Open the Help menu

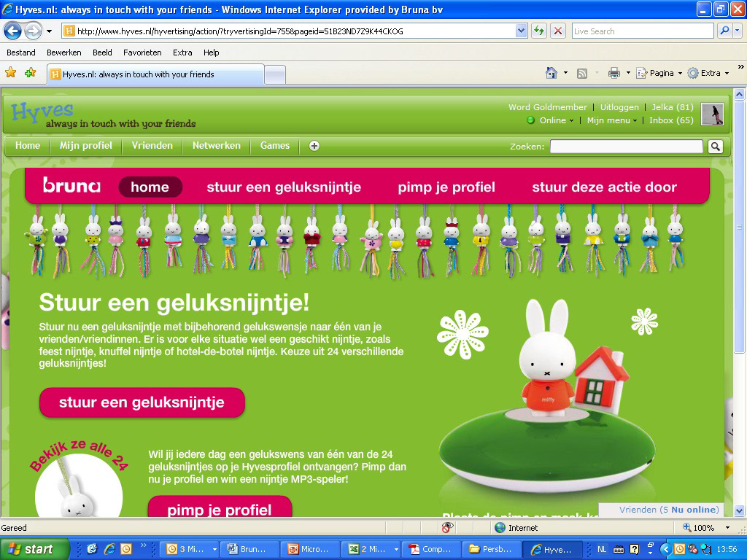[x=211, y=52]
